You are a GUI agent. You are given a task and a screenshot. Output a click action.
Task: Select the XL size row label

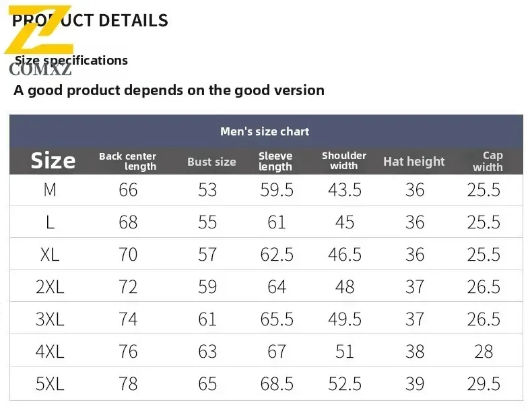click(x=50, y=254)
